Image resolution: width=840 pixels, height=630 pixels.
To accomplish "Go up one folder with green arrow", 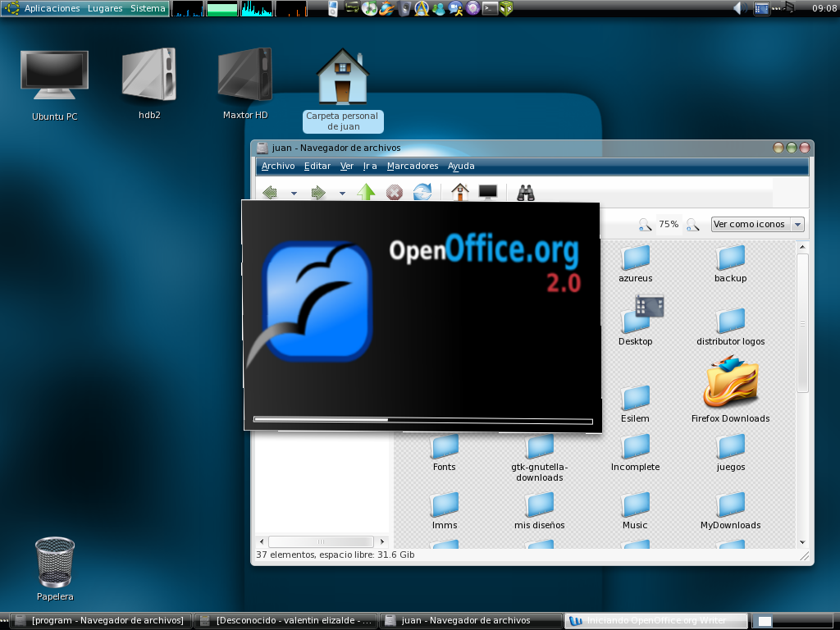I will coord(366,192).
